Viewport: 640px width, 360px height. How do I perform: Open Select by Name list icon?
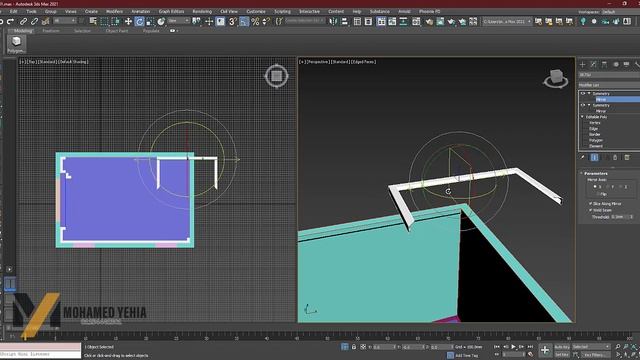pos(93,21)
